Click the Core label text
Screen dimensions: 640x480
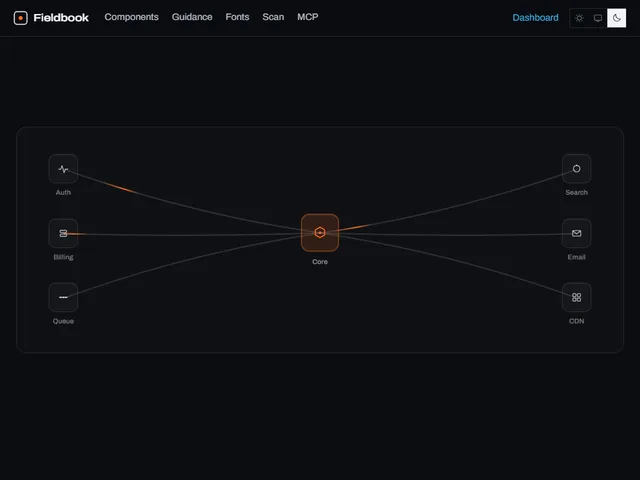point(320,262)
